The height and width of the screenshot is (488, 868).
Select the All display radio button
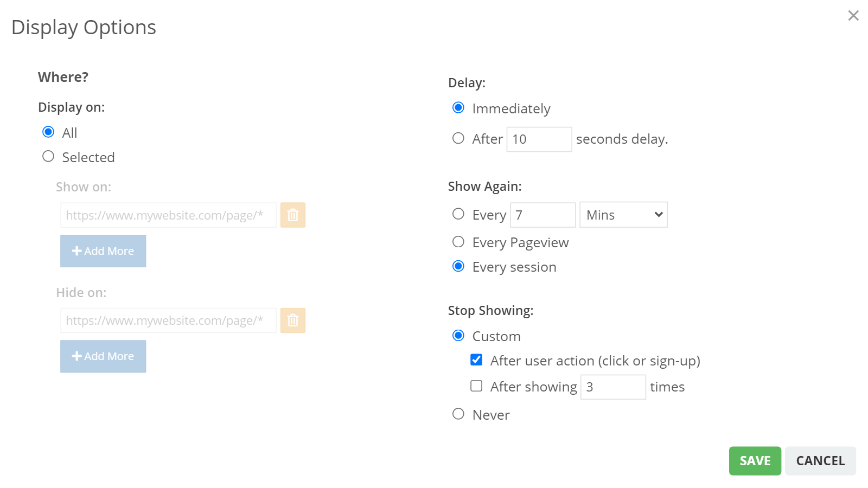point(48,132)
